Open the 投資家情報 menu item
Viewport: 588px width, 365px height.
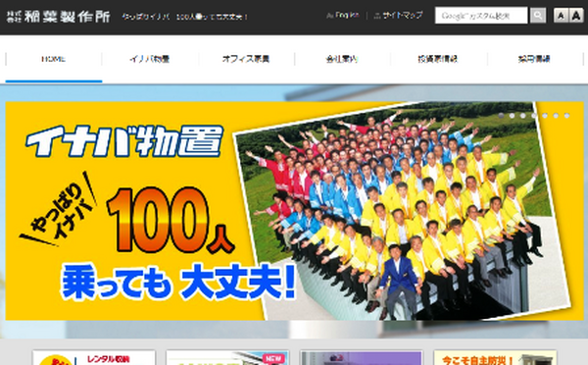click(438, 59)
